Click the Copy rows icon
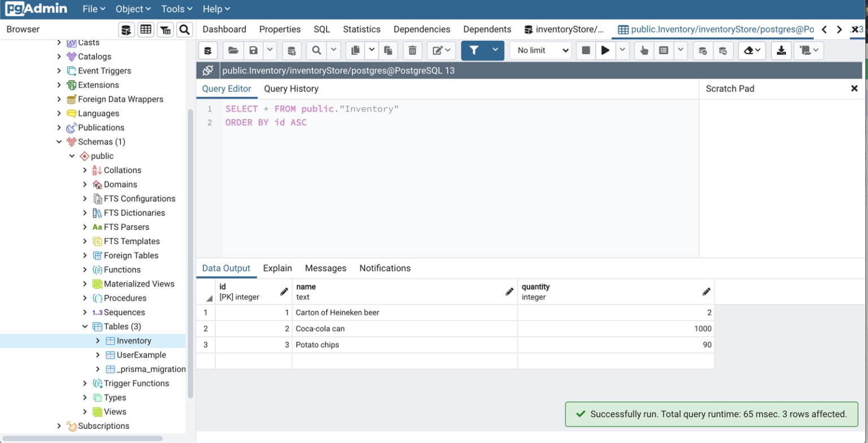The width and height of the screenshot is (868, 443). 355,50
